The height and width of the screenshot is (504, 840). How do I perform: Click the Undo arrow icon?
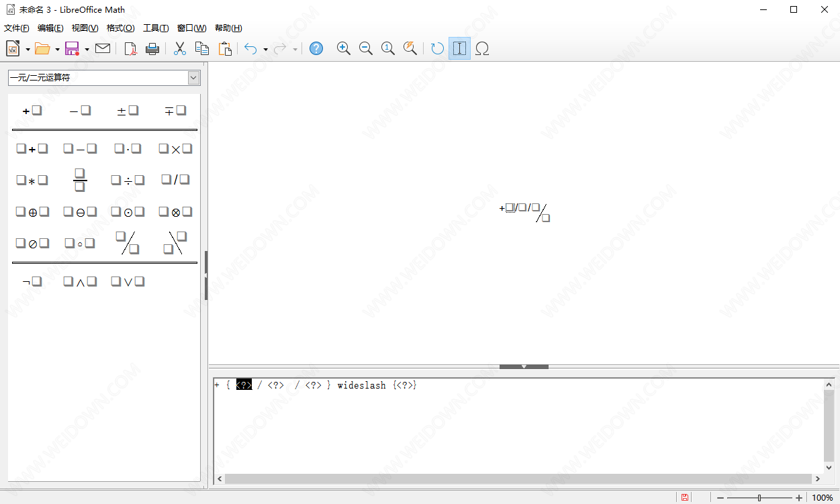point(250,48)
